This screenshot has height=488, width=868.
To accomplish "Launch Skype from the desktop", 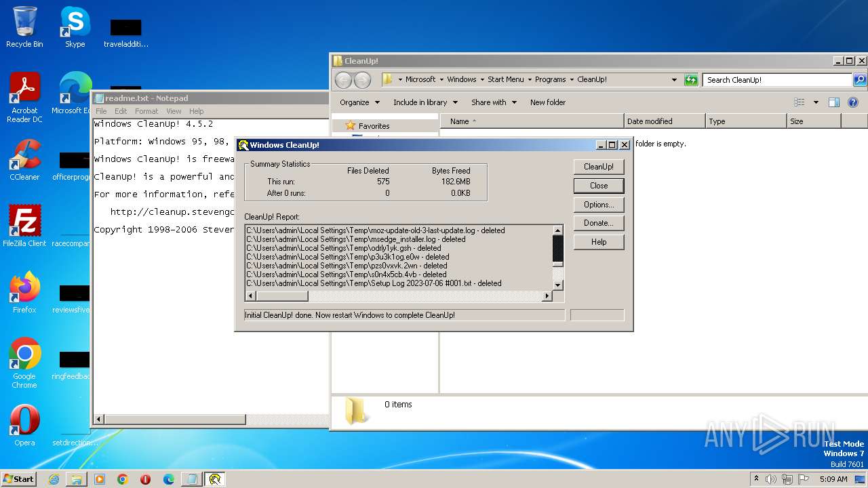I will pos(75,27).
